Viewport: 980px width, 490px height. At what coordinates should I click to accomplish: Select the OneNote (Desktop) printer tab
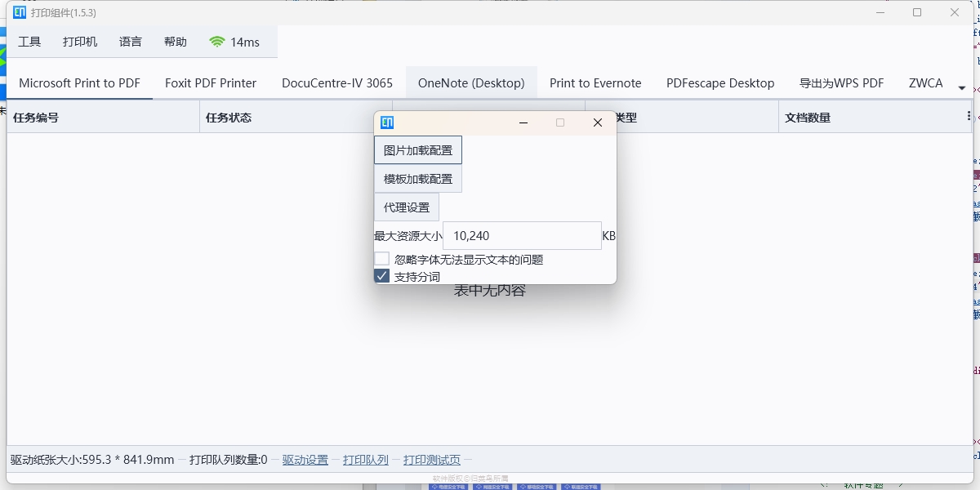click(471, 83)
